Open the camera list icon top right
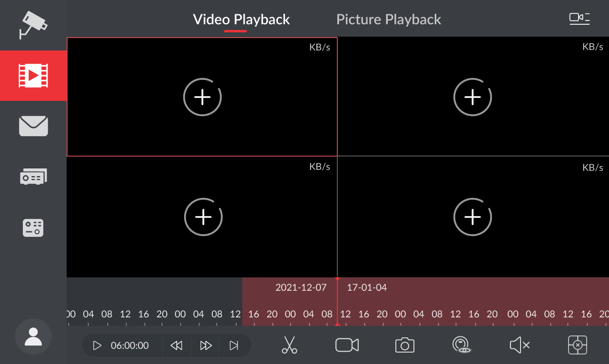This screenshot has width=609, height=364. coord(580,19)
